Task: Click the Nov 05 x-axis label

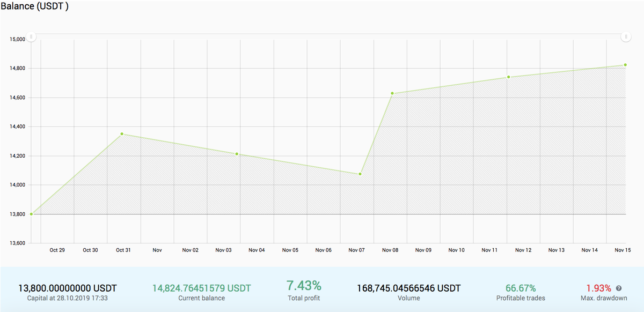Action: [x=290, y=250]
